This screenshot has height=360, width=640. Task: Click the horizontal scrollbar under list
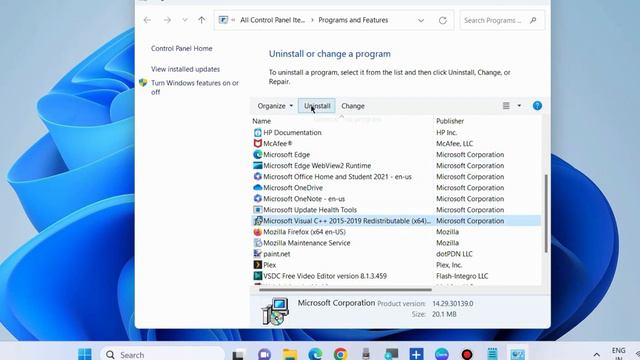(x=345, y=290)
